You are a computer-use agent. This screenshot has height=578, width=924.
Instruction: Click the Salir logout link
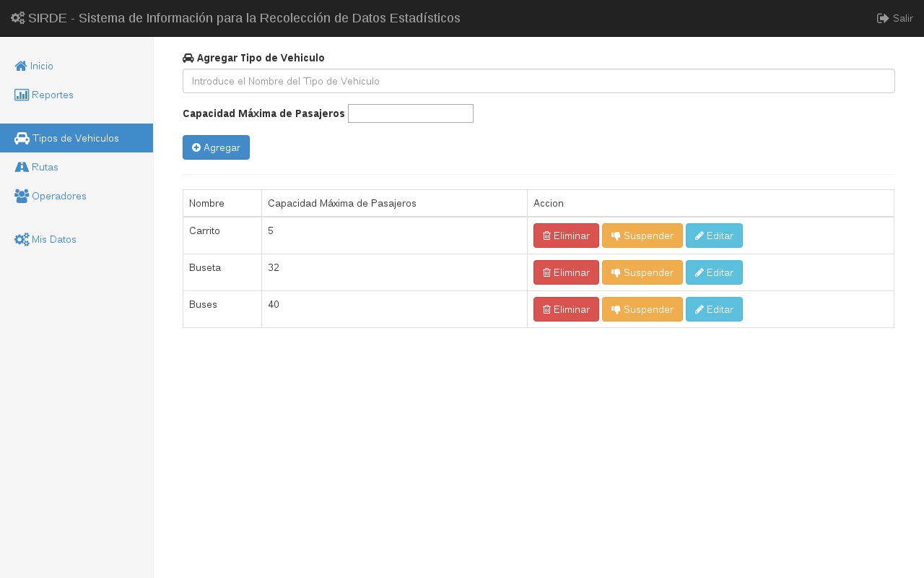click(x=895, y=18)
